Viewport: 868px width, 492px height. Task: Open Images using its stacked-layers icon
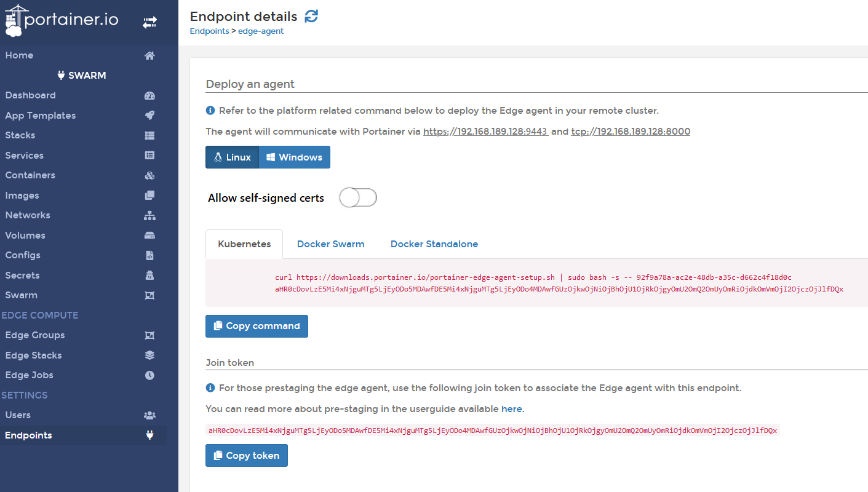[x=149, y=195]
